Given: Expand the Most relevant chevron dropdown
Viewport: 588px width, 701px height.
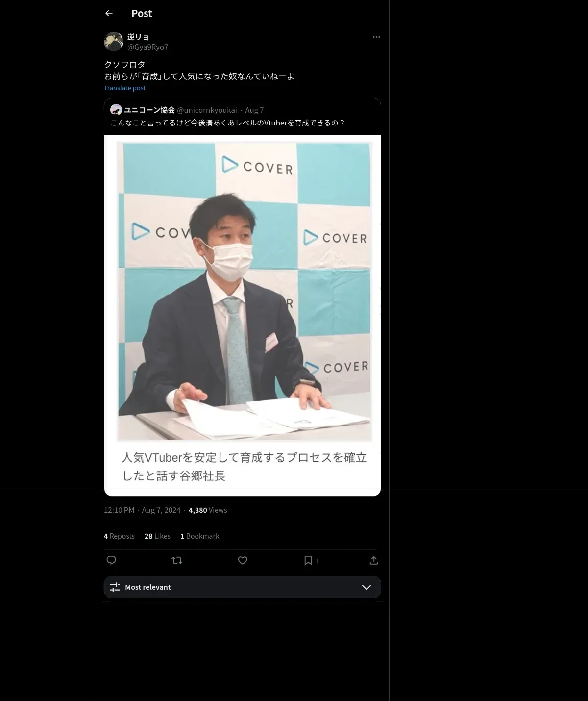Looking at the screenshot, I should (x=367, y=587).
